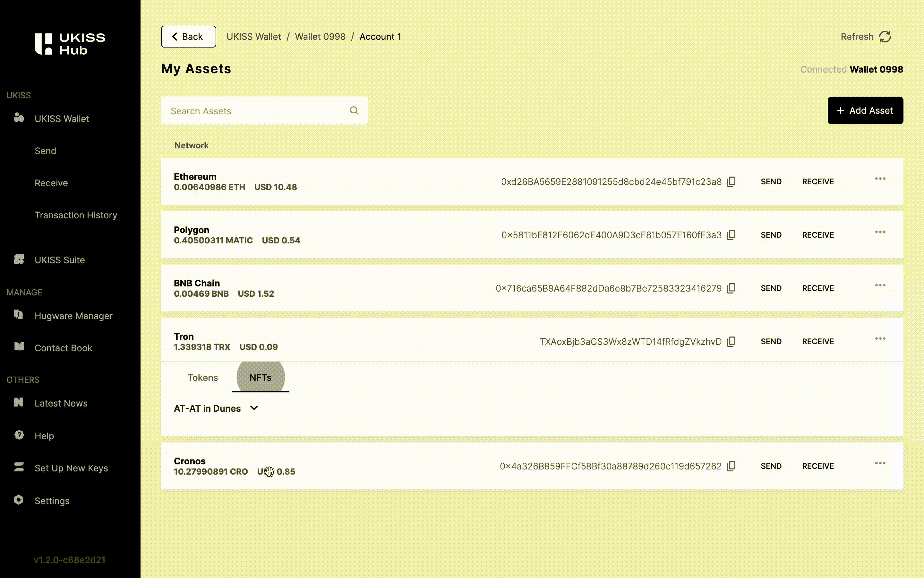
Task: Open more options for Tron row
Action: pos(880,338)
